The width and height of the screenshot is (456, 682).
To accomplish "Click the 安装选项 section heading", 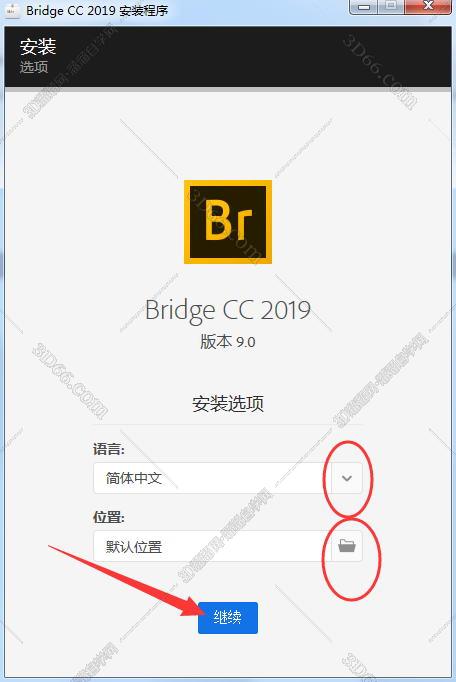I will [x=228, y=404].
